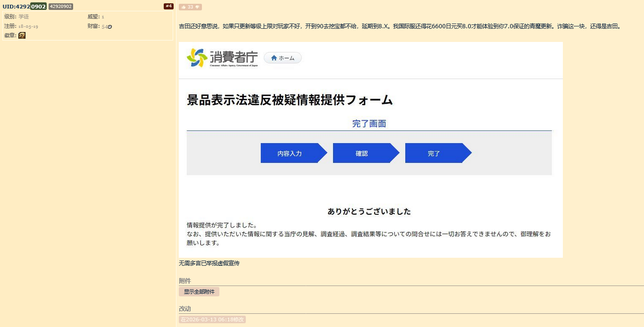Viewport: 644px width, 327px height.
Task: Open user profile UID:42920902
Action: tap(25, 7)
